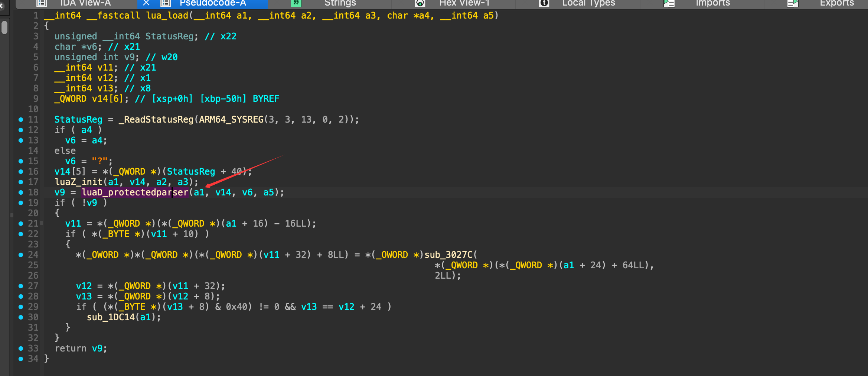Image resolution: width=868 pixels, height=376 pixels.
Task: Click the Local Types tab icon
Action: coord(544,3)
